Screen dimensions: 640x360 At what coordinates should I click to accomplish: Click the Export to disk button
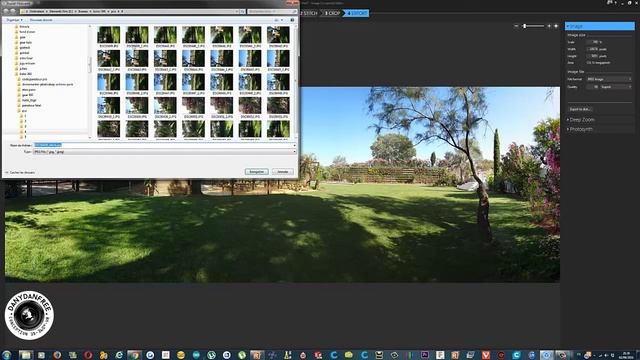pos(580,109)
